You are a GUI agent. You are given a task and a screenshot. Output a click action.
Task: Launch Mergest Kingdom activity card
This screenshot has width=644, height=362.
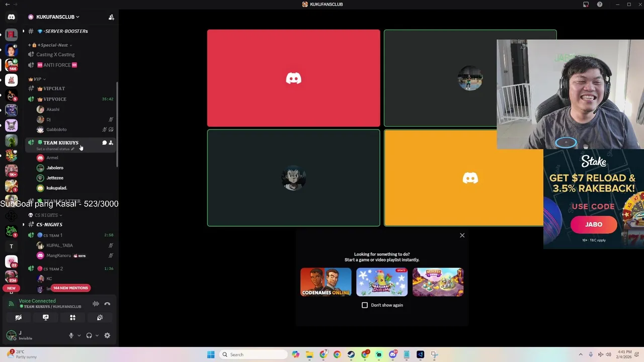coord(438,282)
